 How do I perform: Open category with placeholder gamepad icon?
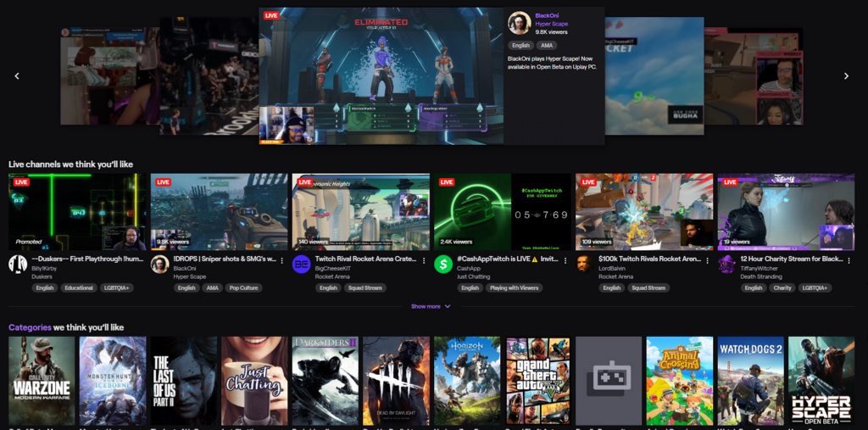(609, 381)
